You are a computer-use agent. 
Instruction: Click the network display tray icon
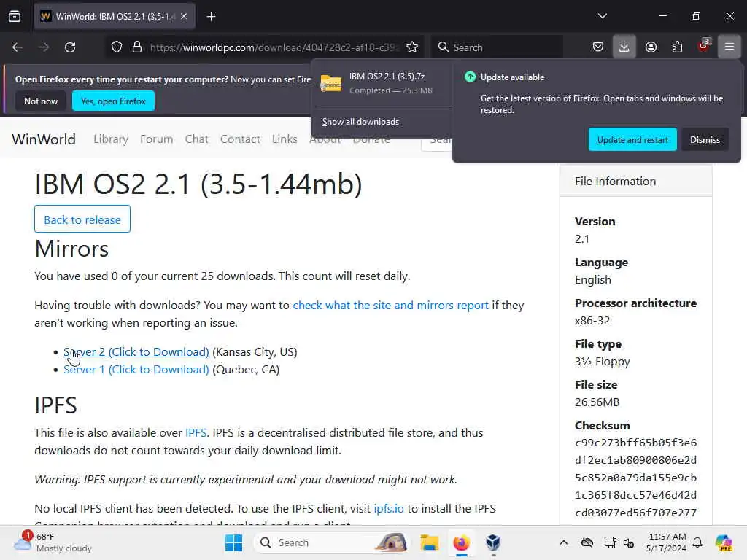(610, 542)
